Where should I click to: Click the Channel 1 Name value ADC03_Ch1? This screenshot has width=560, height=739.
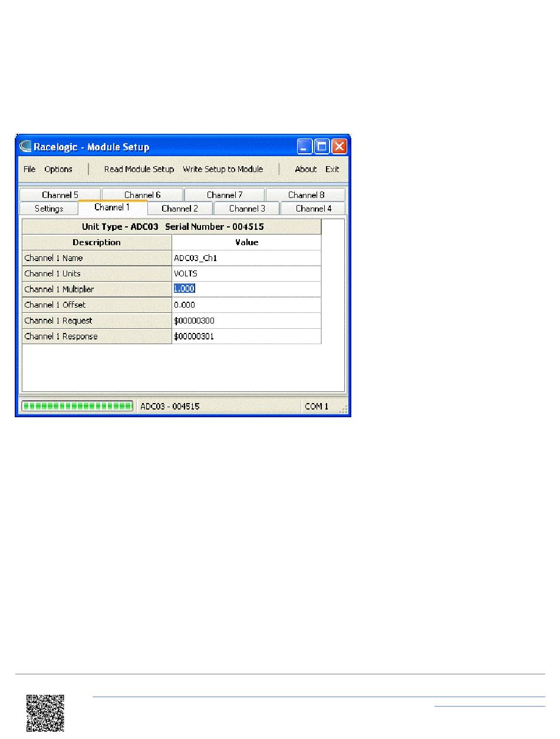(x=246, y=258)
